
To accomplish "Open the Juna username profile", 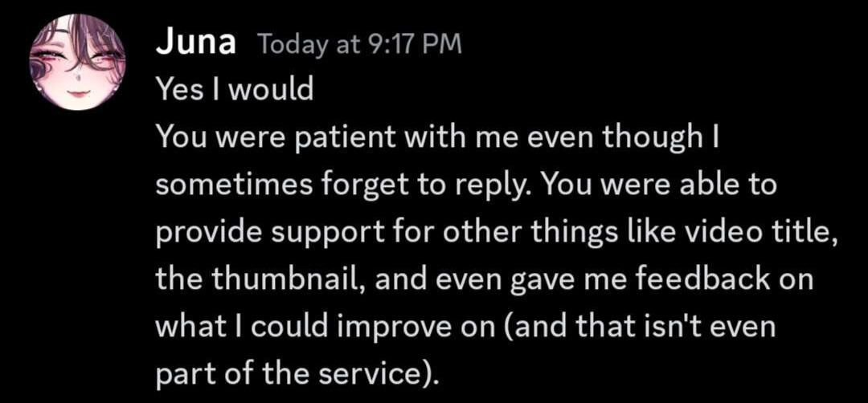I will tap(195, 43).
